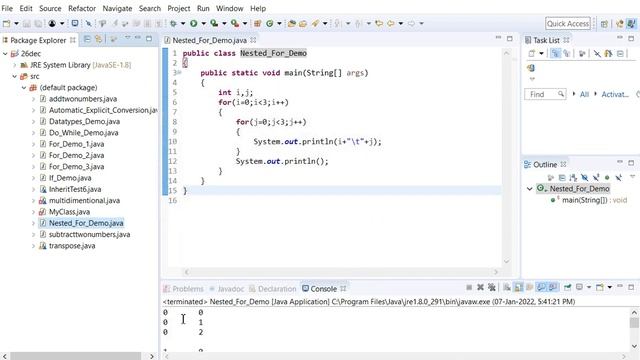The width and height of the screenshot is (640, 360).
Task: Toggle Link with Editor in Package Explorer
Action: (98, 40)
